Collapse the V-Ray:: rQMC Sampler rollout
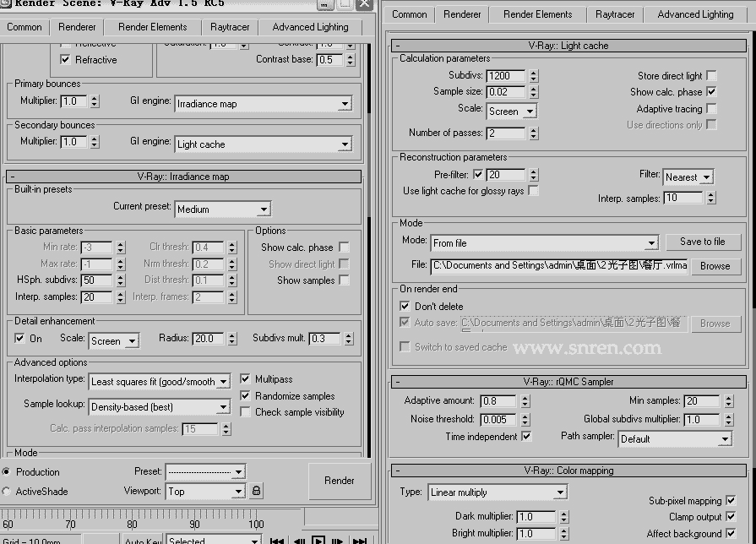Image resolution: width=756 pixels, height=544 pixels. point(568,382)
